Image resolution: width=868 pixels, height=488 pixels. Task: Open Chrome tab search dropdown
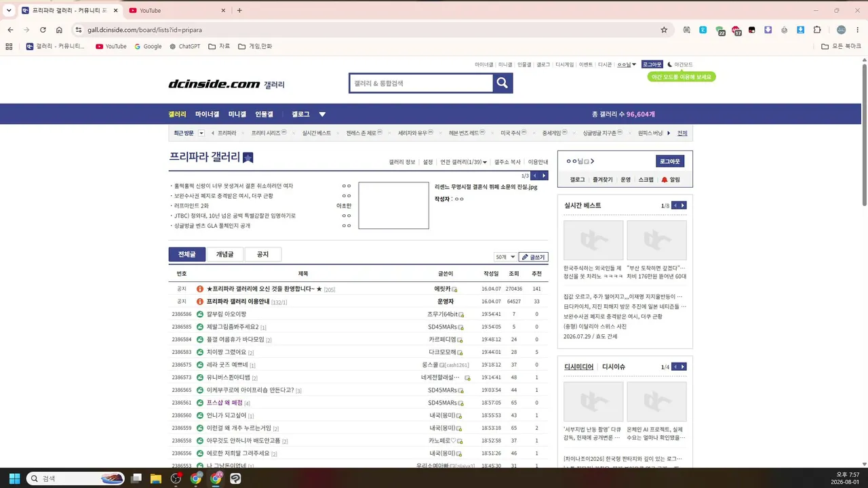point(9,10)
